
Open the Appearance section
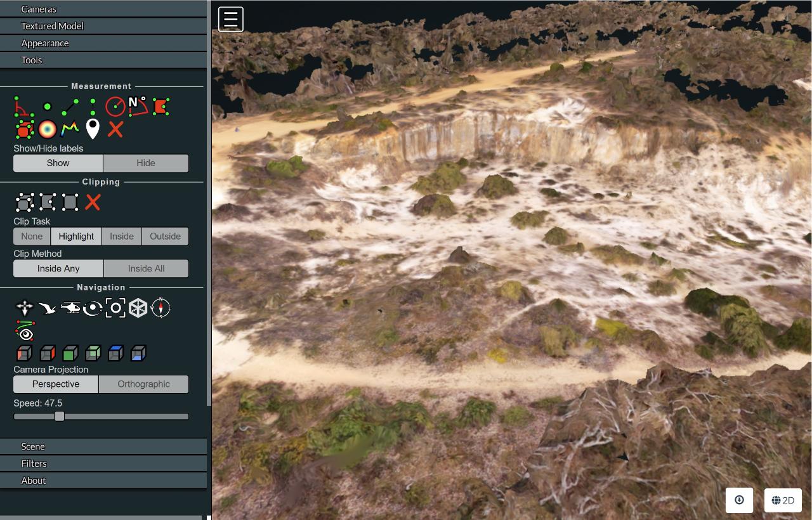point(44,42)
